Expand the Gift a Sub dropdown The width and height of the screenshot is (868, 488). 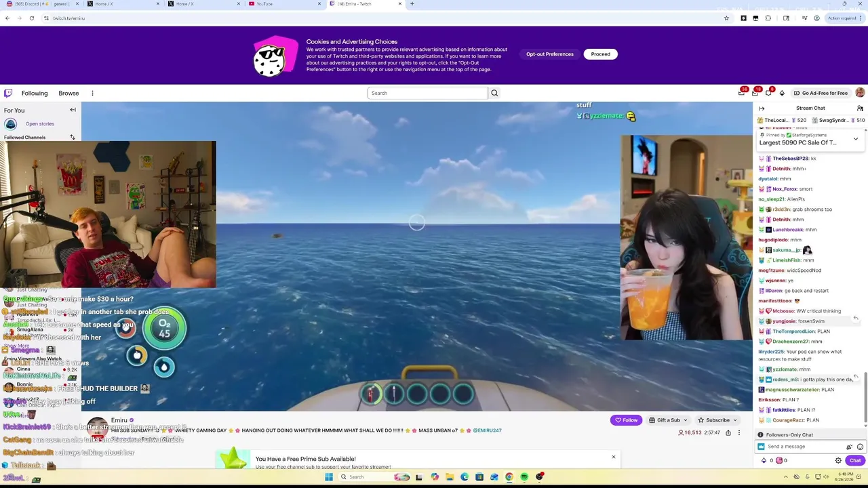click(x=685, y=420)
